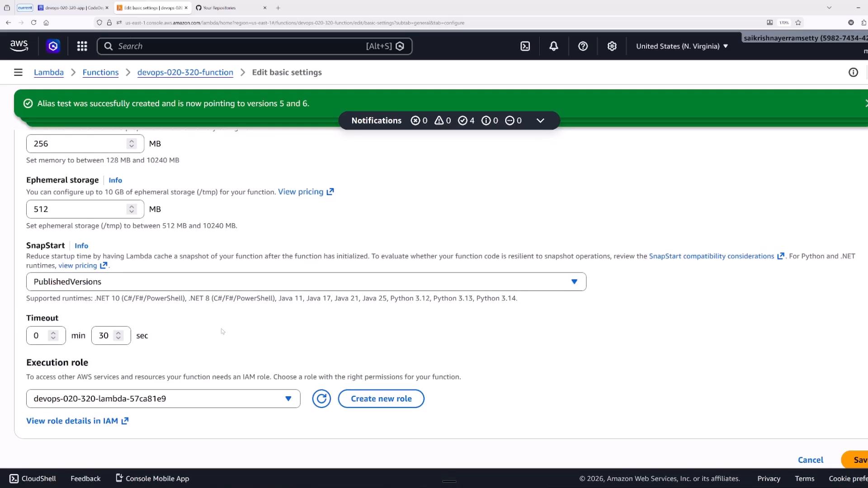
Task: Refresh the execution role list
Action: coord(321,399)
